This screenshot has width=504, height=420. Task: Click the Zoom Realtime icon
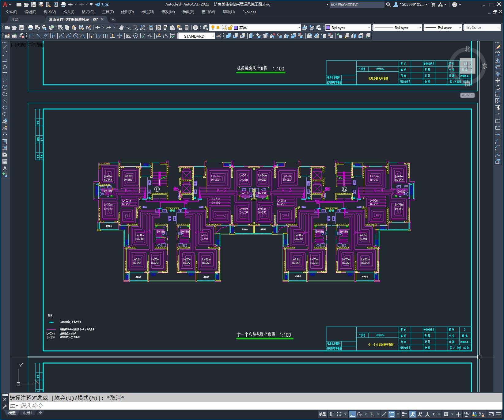tap(128, 28)
